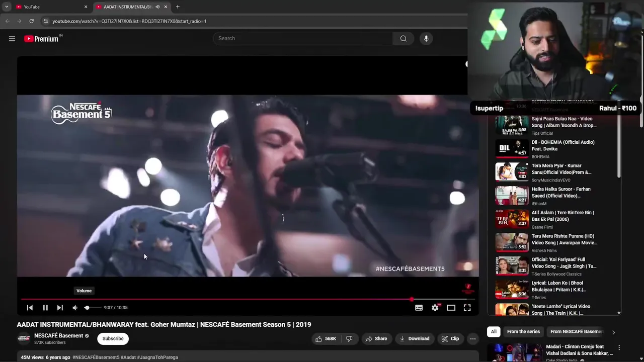Select the All filter chip
The image size is (644, 362).
494,332
